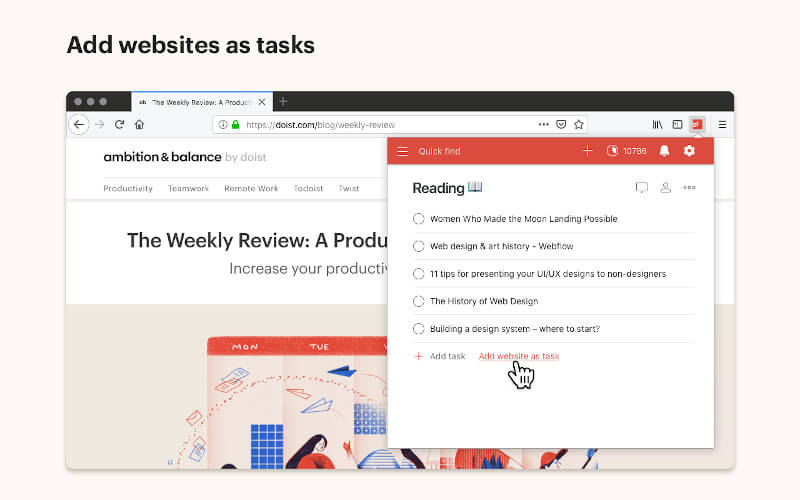Open page actions three-dot menu in address bar
800x500 pixels.
pos(544,124)
